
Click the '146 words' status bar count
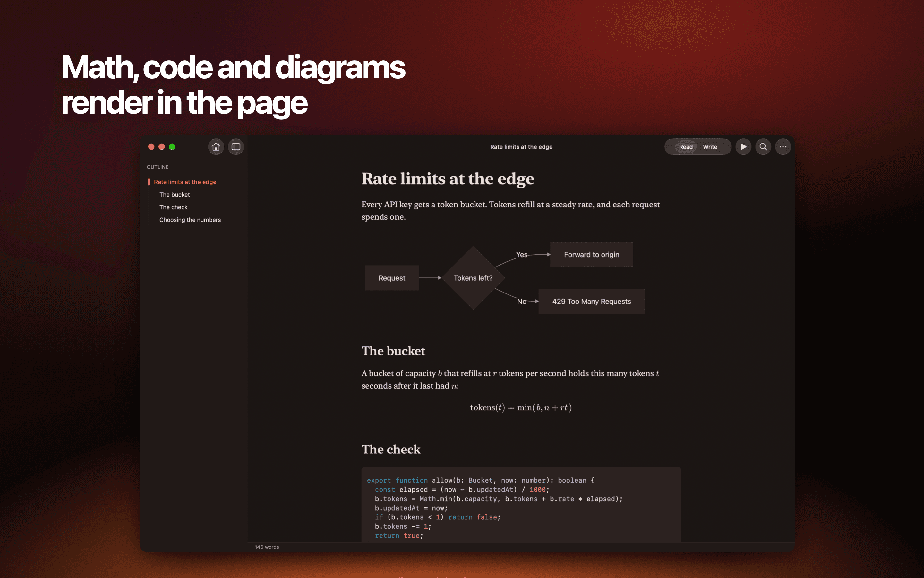point(267,547)
